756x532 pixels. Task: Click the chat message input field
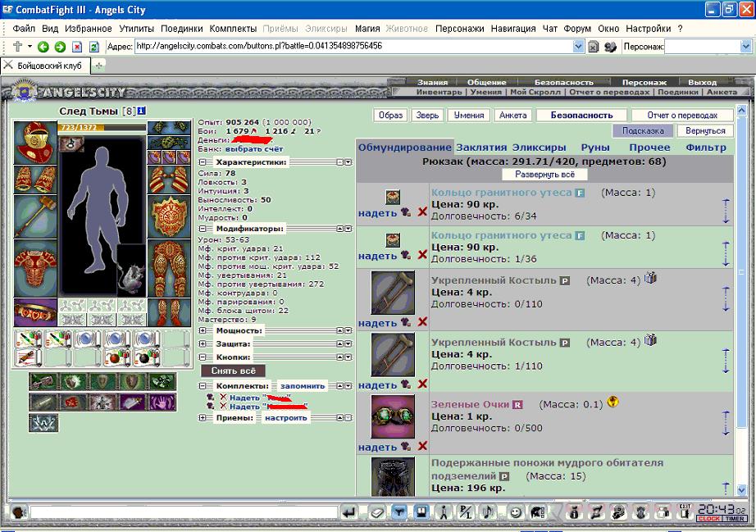[184, 512]
